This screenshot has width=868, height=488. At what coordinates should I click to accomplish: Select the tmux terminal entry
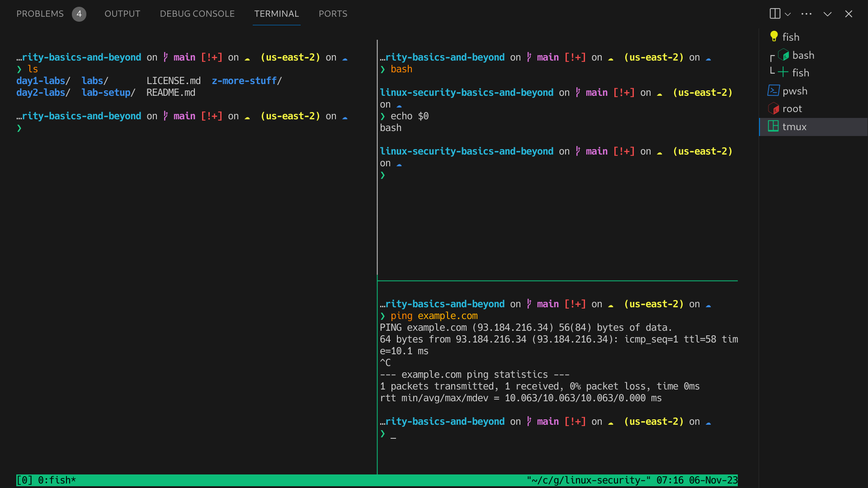pos(794,127)
